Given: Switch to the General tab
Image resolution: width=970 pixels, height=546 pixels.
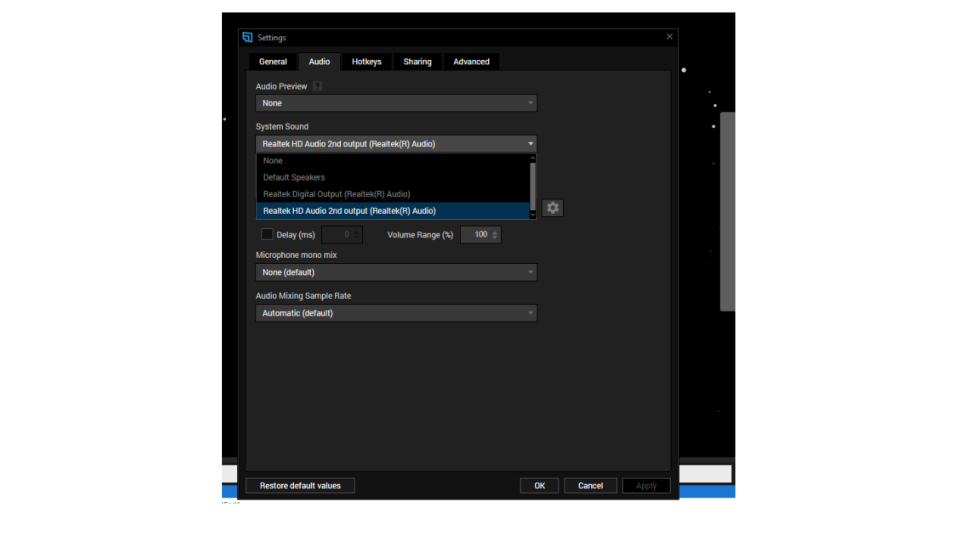Looking at the screenshot, I should [273, 62].
